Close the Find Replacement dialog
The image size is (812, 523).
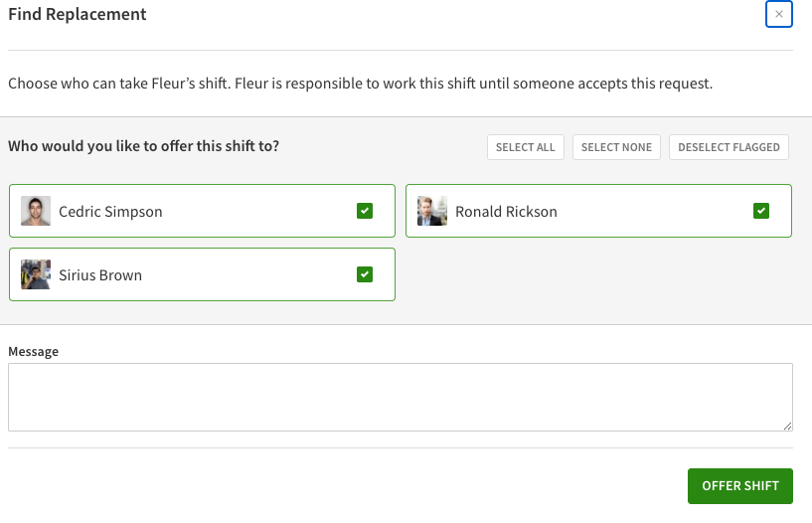779,14
